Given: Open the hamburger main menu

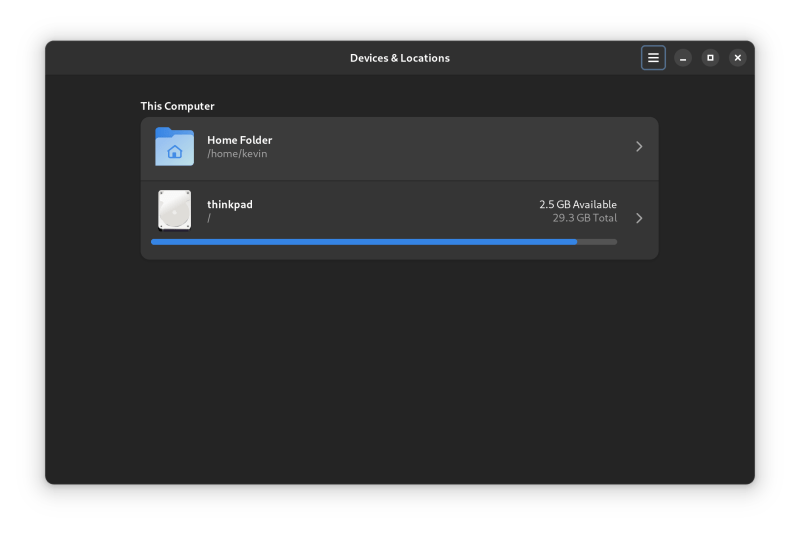Looking at the screenshot, I should pyautogui.click(x=653, y=58).
